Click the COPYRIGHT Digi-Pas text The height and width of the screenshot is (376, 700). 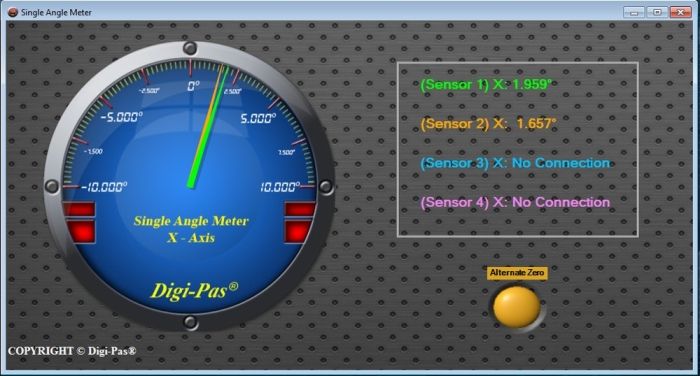(x=72, y=351)
